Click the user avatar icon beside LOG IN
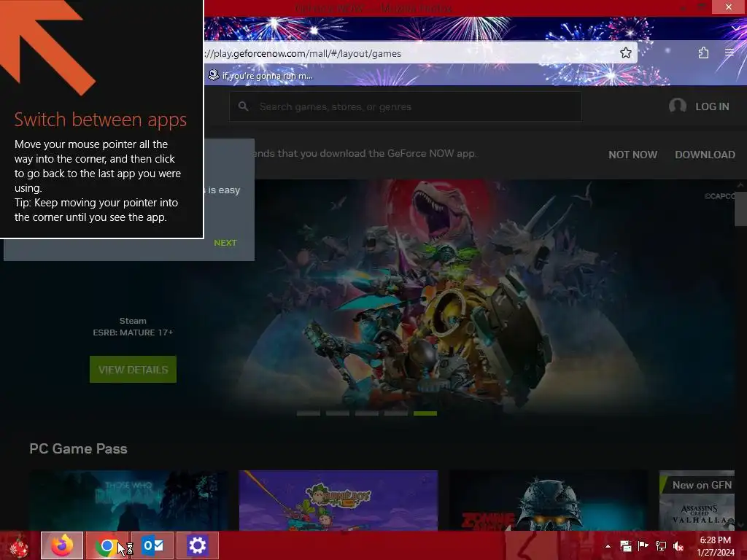The image size is (747, 560). [678, 106]
